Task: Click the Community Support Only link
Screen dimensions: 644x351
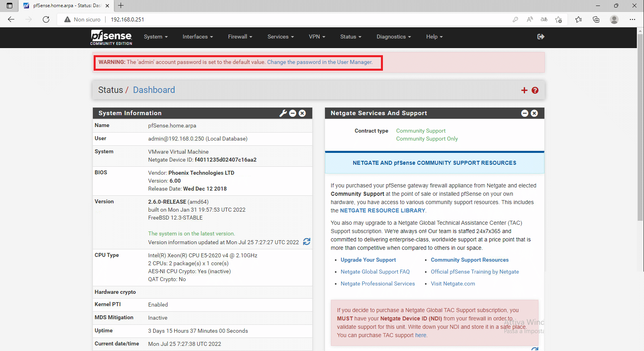Action: pyautogui.click(x=427, y=139)
